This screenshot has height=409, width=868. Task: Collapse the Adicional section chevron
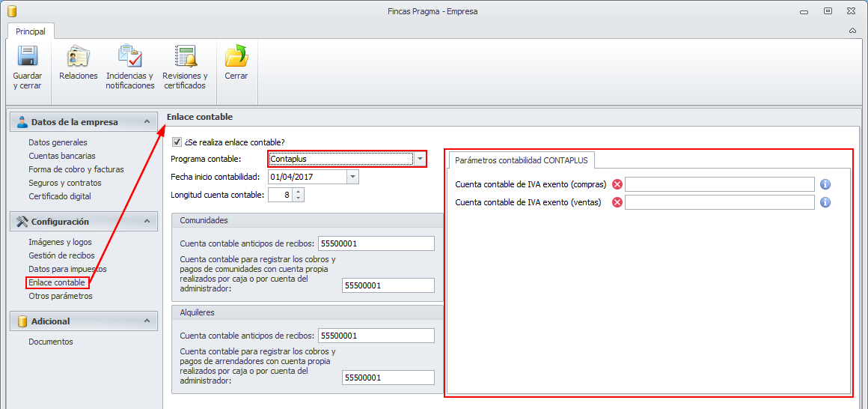pos(147,321)
